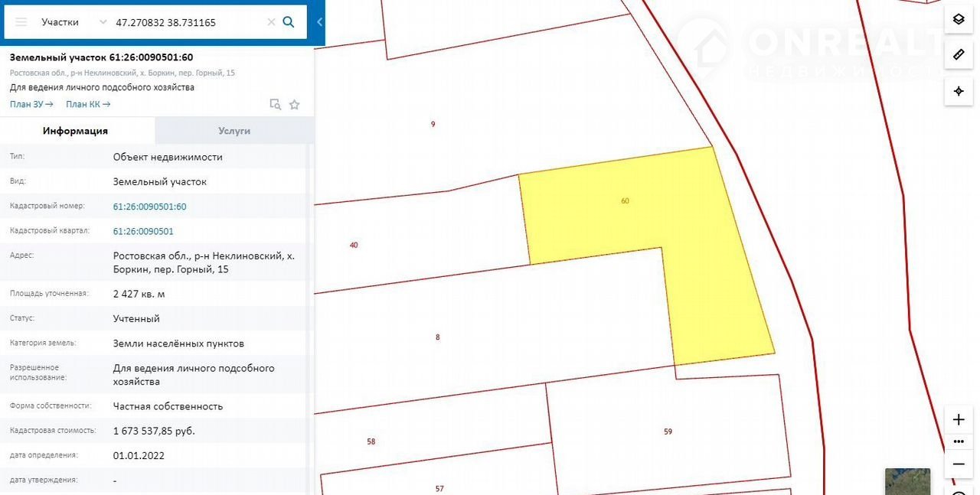Open the План ЗУ link

click(31, 105)
